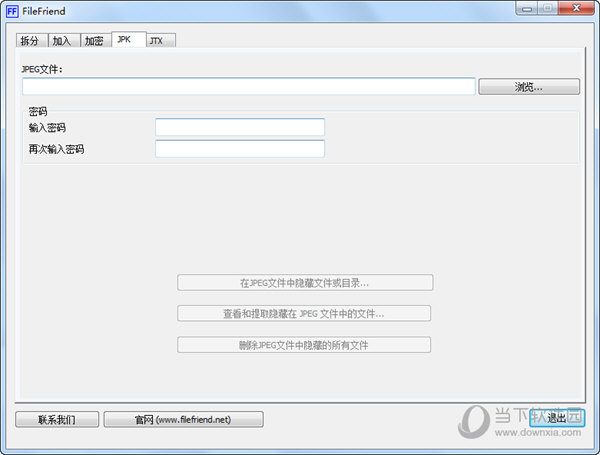Select the 加密 tab
This screenshot has height=455, width=600.
coord(96,41)
